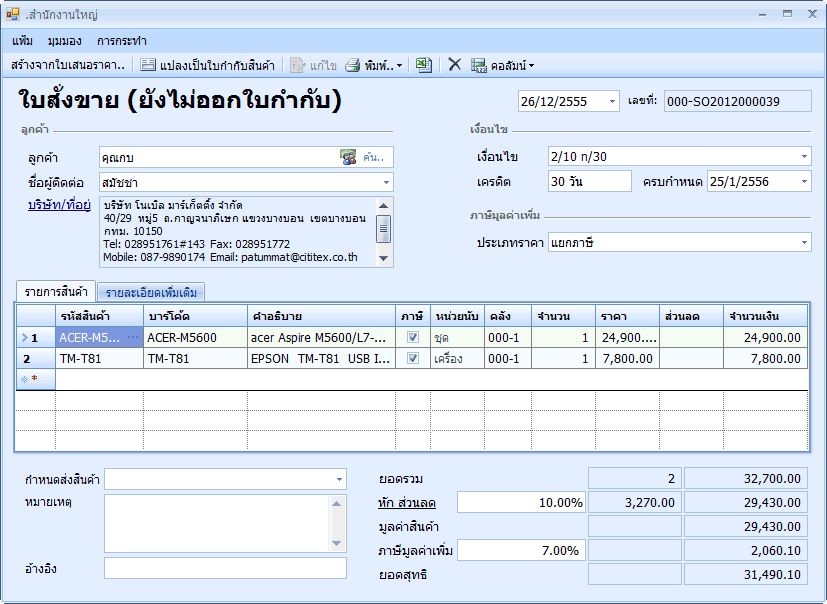Viewport: 827px width, 604px height.
Task: Toggle the tax checkbox for ACER-M5600 row
Action: (x=413, y=338)
